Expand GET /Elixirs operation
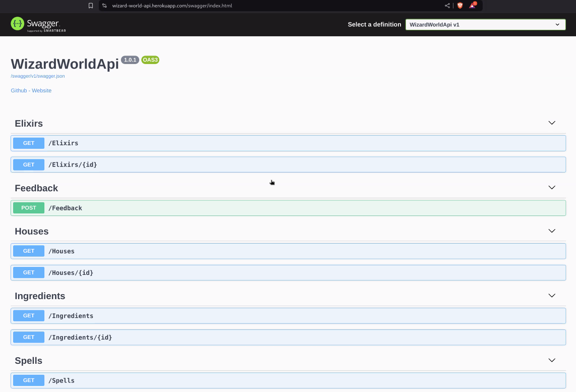This screenshot has width=576, height=392. (288, 143)
